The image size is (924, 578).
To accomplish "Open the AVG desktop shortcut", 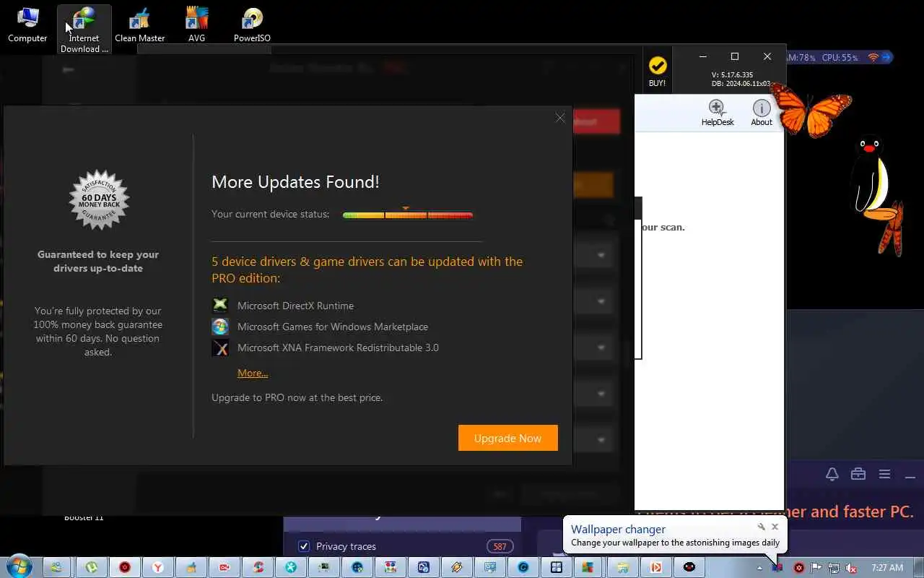I will [196, 24].
